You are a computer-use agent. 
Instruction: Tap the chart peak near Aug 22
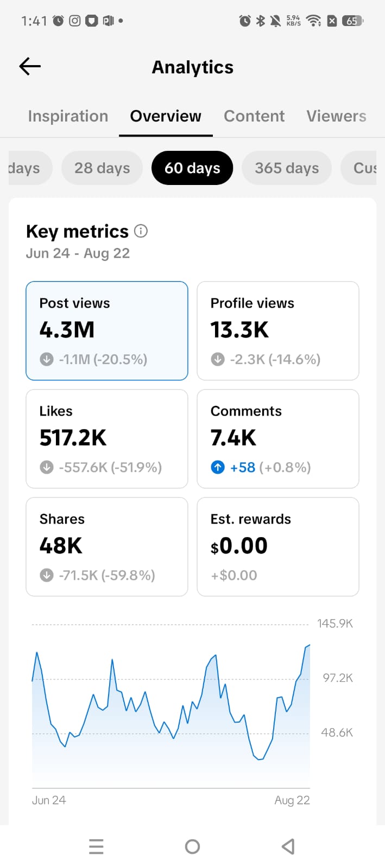[309, 646]
